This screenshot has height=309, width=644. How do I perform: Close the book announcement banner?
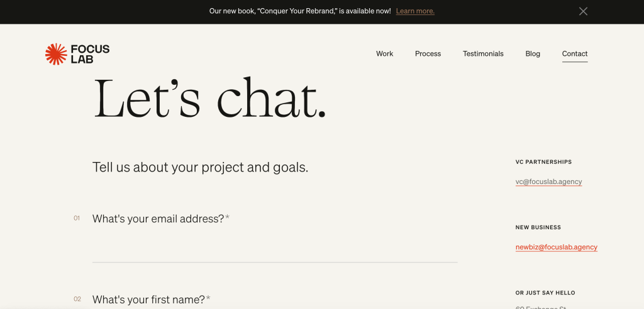tap(583, 11)
